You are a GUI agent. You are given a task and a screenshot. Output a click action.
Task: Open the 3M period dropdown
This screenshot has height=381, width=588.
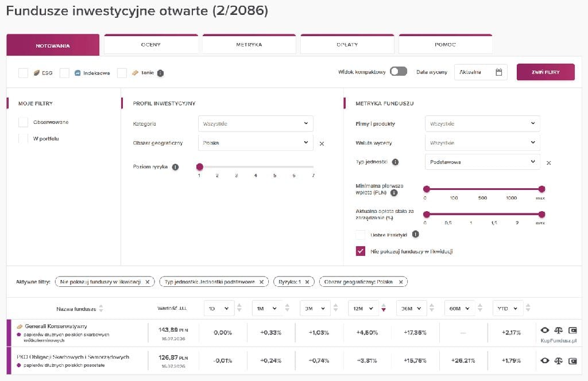pyautogui.click(x=315, y=308)
